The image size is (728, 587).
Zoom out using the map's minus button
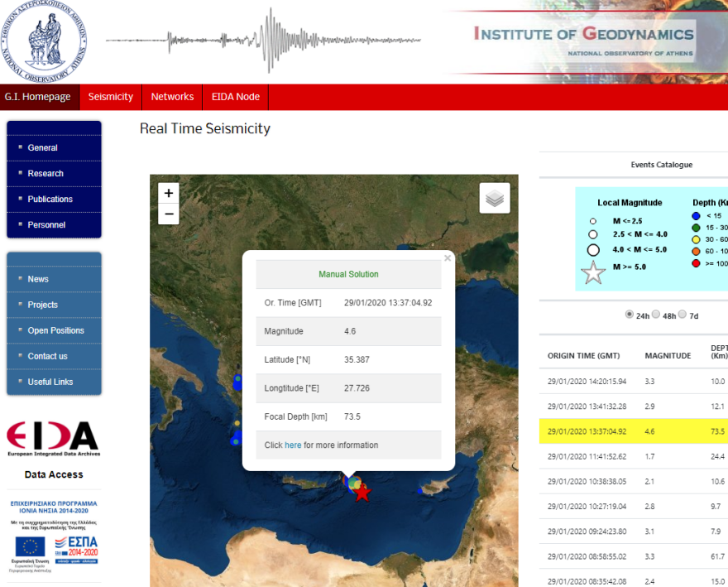click(x=168, y=213)
